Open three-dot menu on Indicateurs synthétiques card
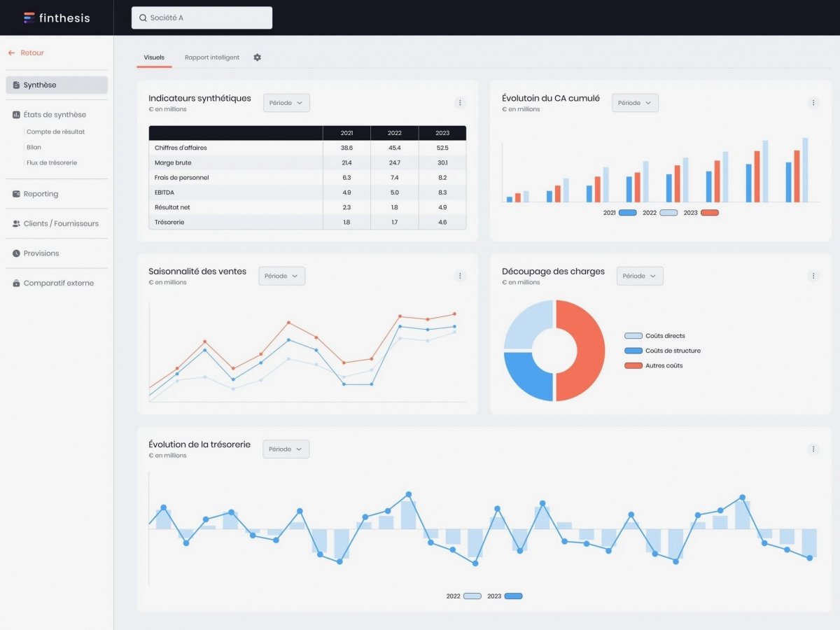This screenshot has height=630, width=840. (460, 103)
